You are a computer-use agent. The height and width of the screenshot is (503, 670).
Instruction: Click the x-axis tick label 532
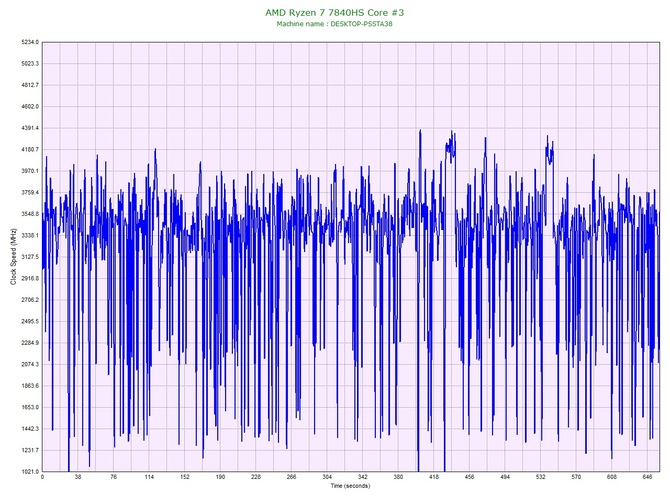tap(541, 477)
